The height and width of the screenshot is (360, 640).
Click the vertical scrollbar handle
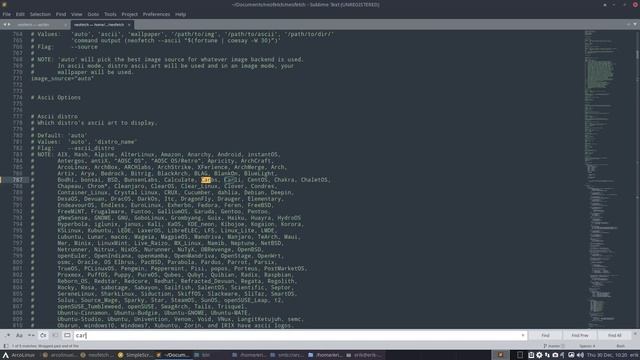point(637,54)
